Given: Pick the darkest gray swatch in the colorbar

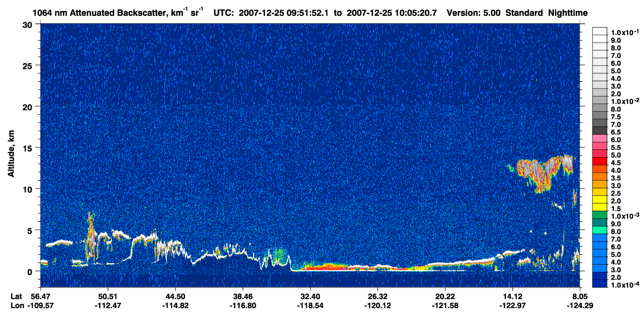Looking at the screenshot, I should pyautogui.click(x=600, y=130).
